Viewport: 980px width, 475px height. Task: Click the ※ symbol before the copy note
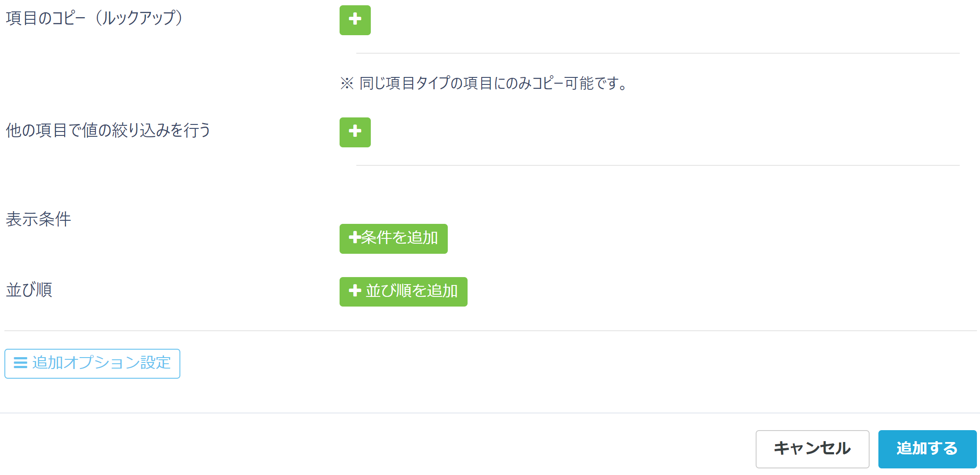[x=347, y=83]
